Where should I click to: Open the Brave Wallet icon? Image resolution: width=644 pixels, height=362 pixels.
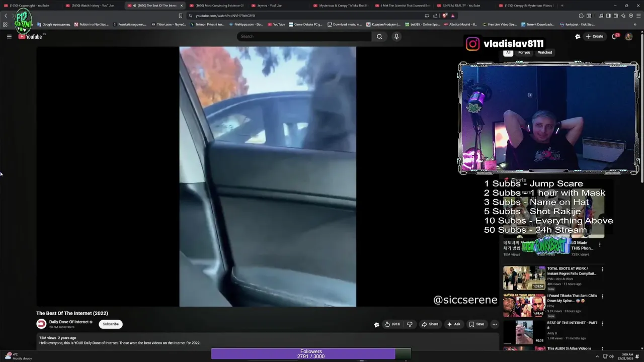[616, 16]
